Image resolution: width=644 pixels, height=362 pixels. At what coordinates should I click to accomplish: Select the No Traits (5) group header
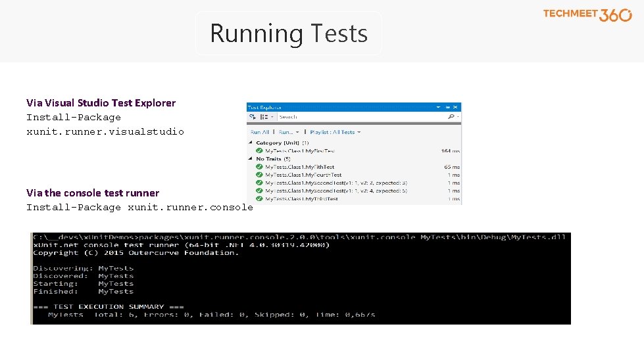point(273,158)
